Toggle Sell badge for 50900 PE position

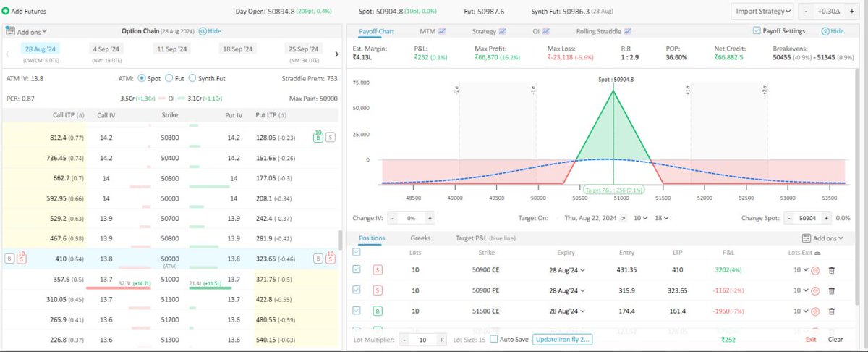pyautogui.click(x=378, y=290)
